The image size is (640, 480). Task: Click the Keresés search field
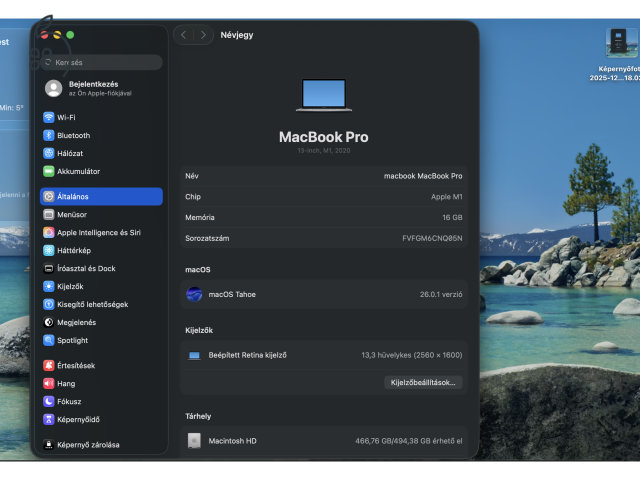tap(102, 62)
